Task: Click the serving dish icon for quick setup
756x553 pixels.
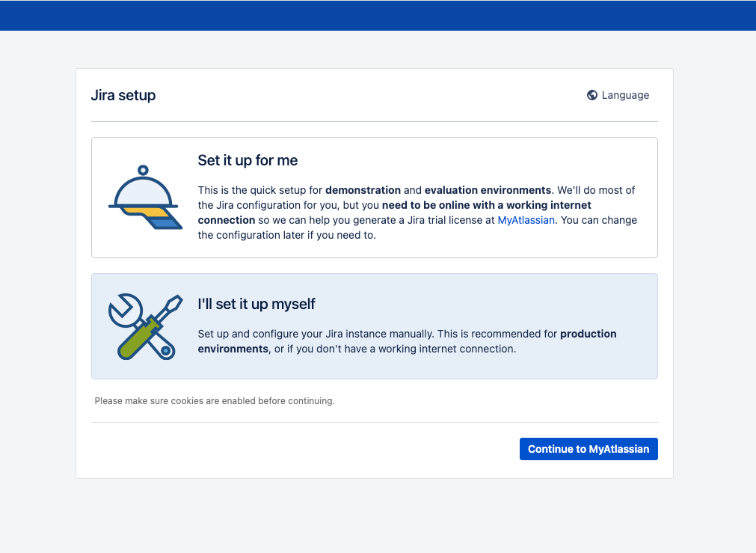Action: (x=145, y=198)
